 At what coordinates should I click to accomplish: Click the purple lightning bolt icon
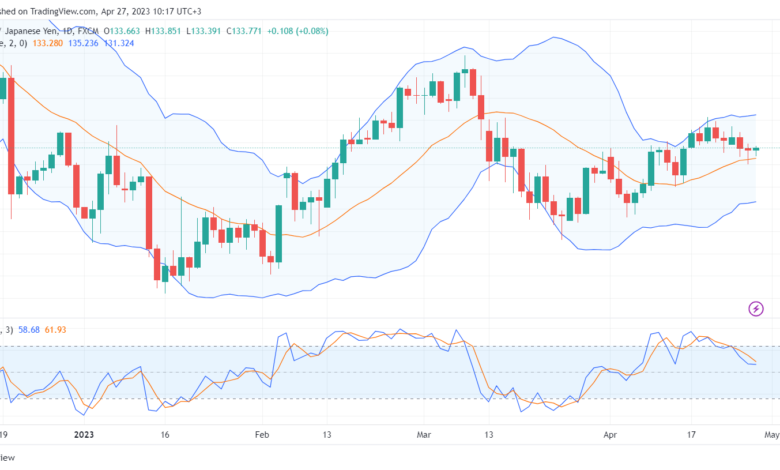point(756,309)
